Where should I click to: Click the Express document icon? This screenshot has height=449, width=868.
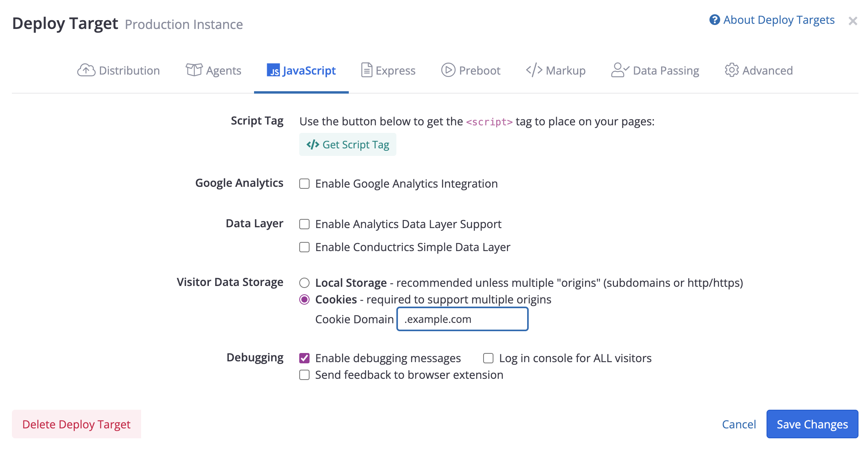click(x=367, y=70)
